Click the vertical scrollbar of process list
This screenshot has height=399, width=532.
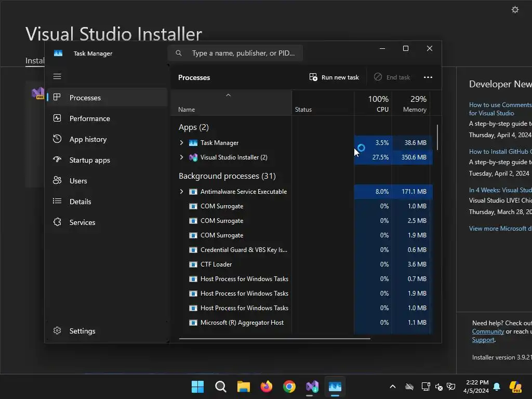[x=437, y=137]
